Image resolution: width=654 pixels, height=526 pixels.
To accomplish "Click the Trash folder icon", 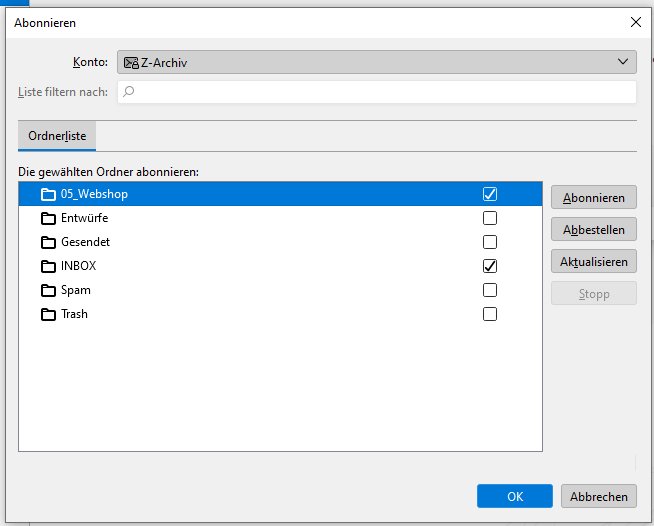I will point(48,314).
